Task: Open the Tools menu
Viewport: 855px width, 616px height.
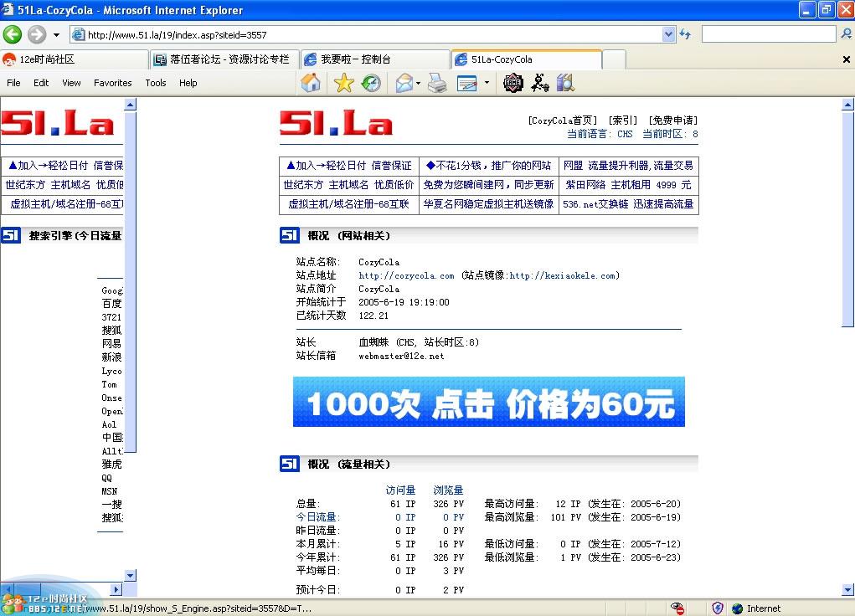Action: tap(155, 83)
